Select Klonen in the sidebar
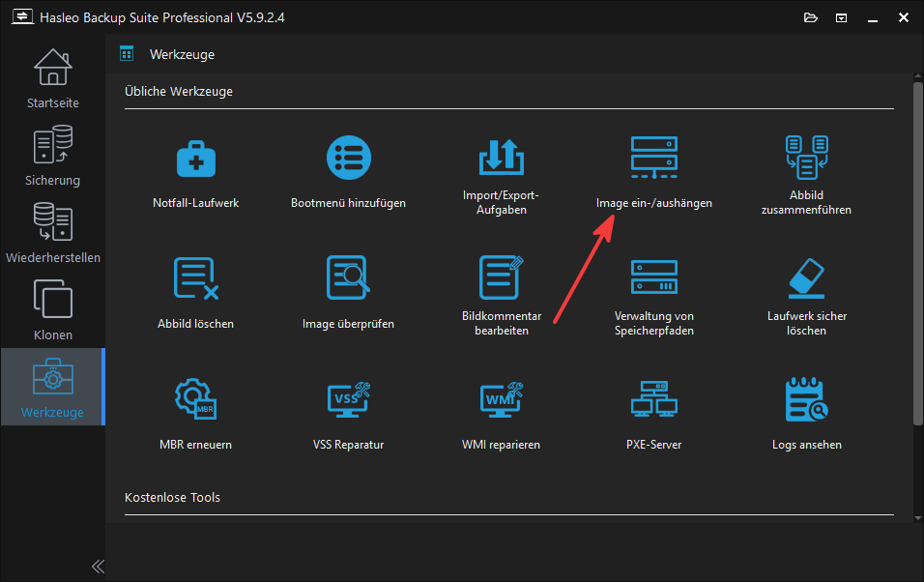 point(53,310)
